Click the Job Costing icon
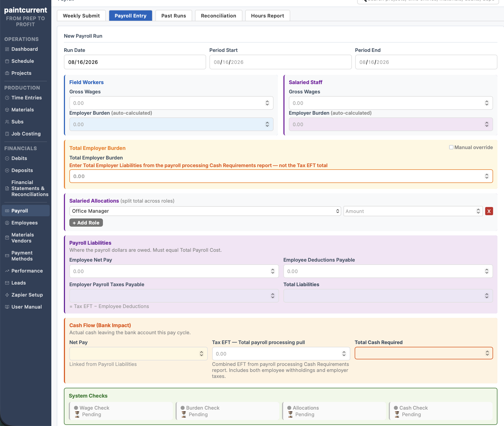 (x=7, y=134)
